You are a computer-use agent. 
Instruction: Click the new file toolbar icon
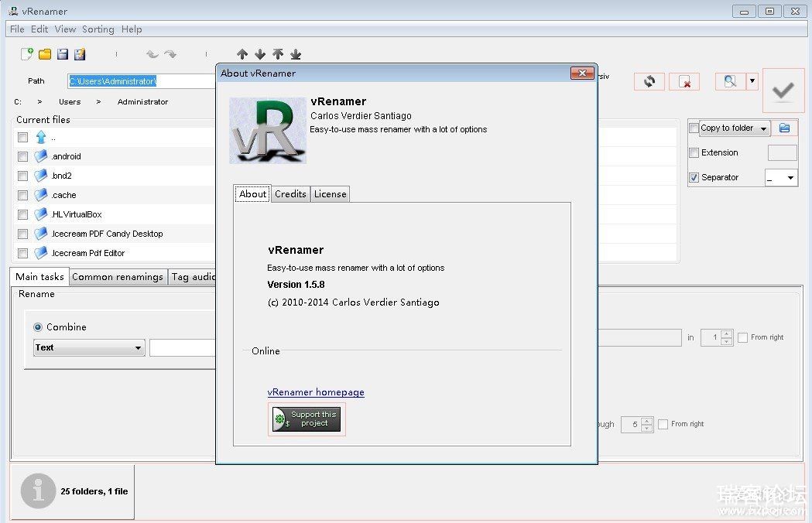[27, 54]
